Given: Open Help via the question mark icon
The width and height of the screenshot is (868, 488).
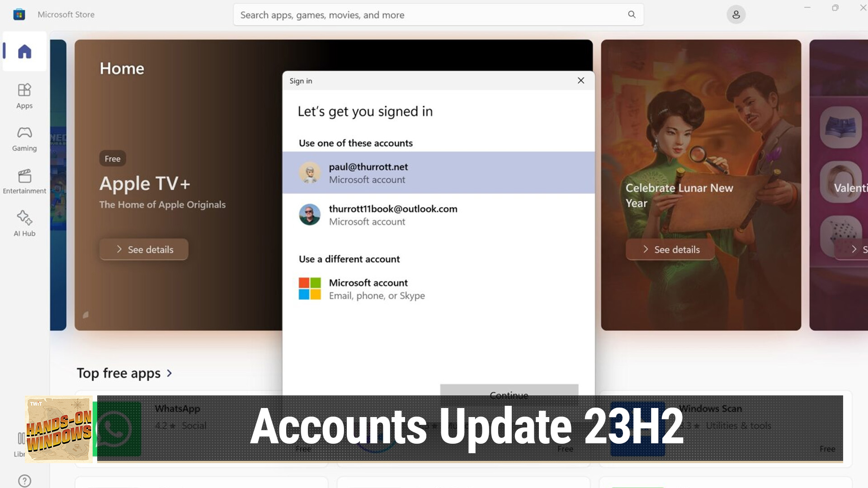Looking at the screenshot, I should (x=24, y=480).
